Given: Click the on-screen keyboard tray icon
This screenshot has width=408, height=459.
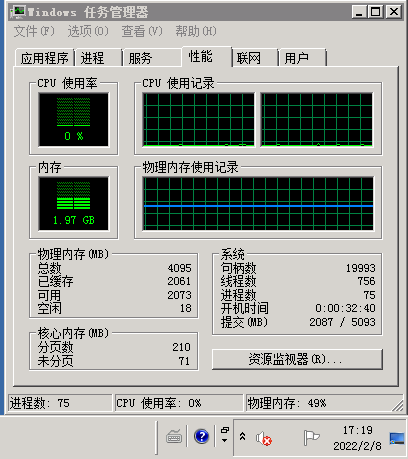Looking at the screenshot, I should click(174, 436).
